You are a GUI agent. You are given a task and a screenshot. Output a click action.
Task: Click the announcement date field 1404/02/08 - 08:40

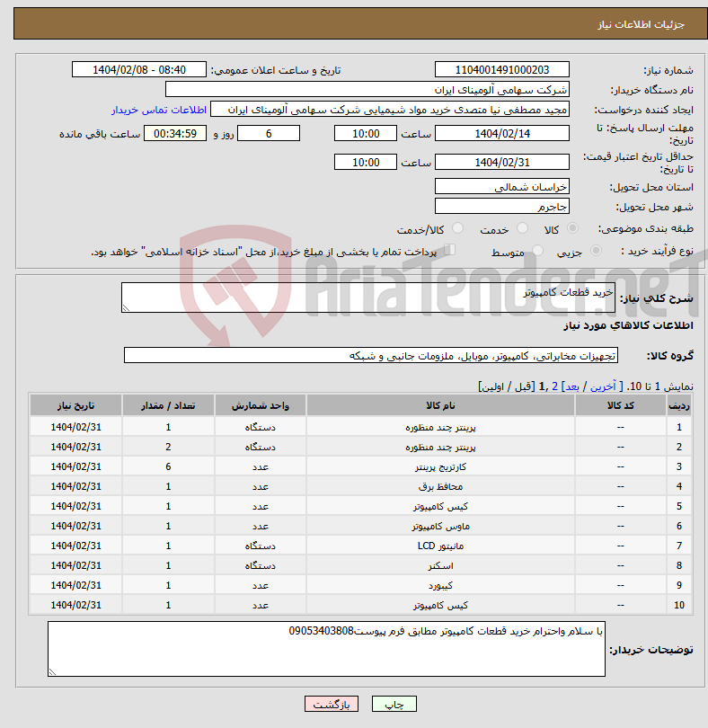coord(138,69)
